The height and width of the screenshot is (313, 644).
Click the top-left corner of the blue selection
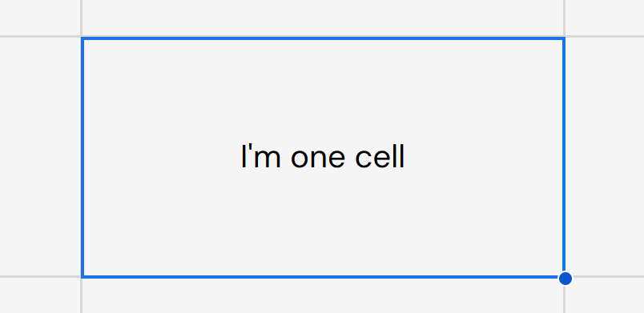83,38
